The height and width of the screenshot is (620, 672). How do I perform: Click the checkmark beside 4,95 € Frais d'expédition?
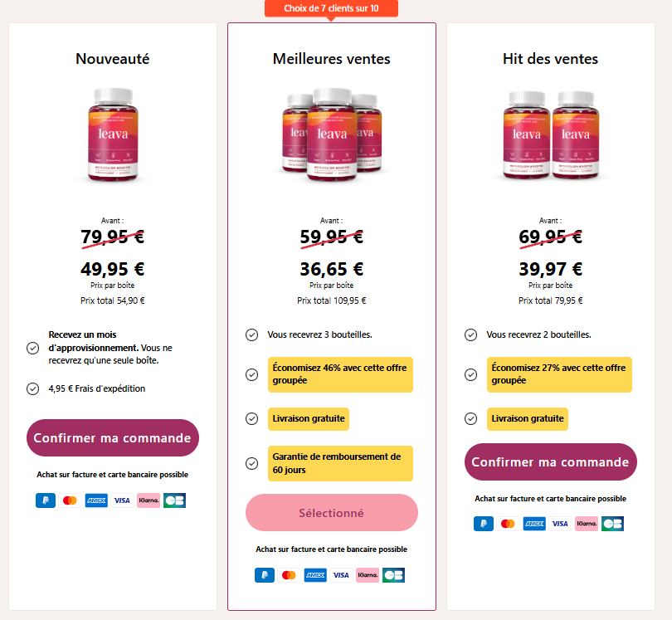(x=32, y=388)
